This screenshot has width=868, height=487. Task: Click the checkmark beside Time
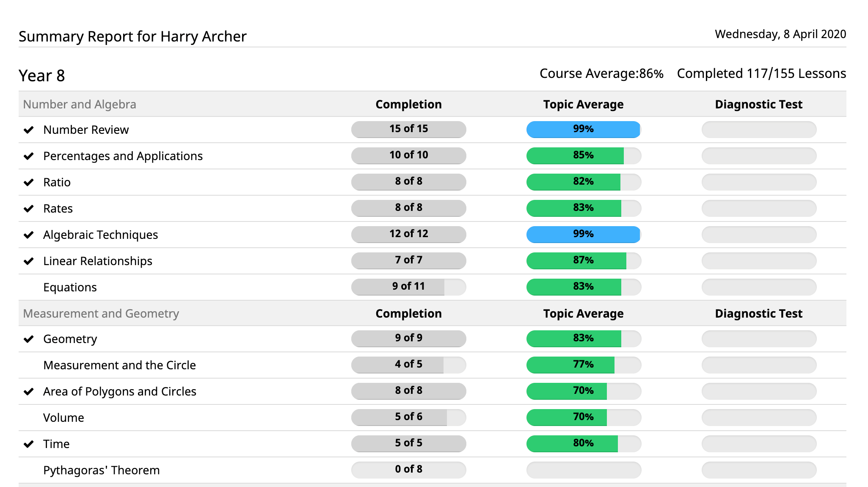pyautogui.click(x=29, y=444)
